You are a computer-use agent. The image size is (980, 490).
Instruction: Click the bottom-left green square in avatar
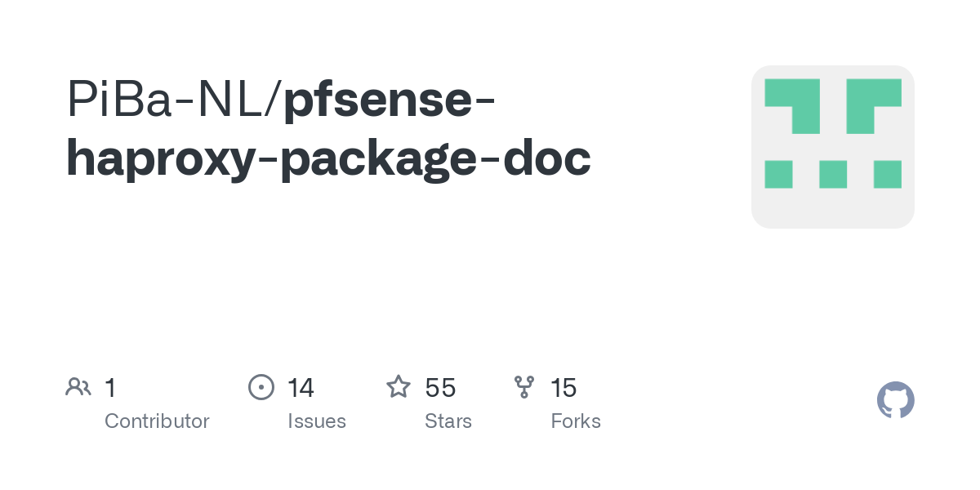point(778,174)
